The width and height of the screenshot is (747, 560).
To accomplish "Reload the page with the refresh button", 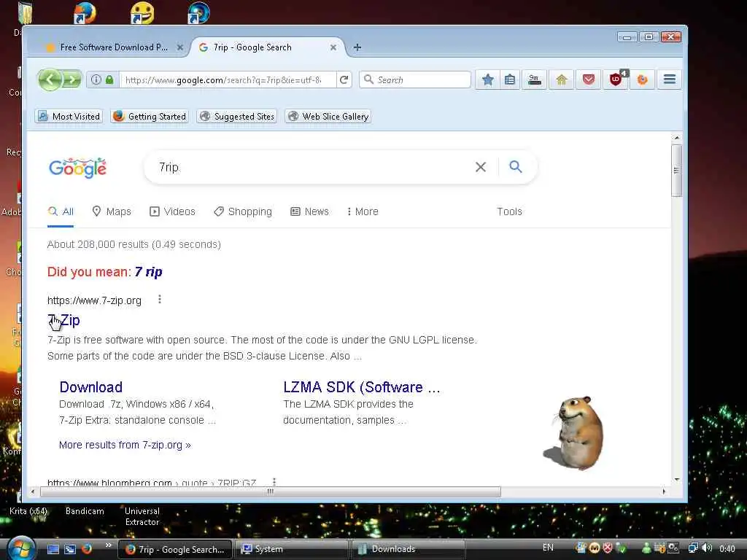I will 344,79.
